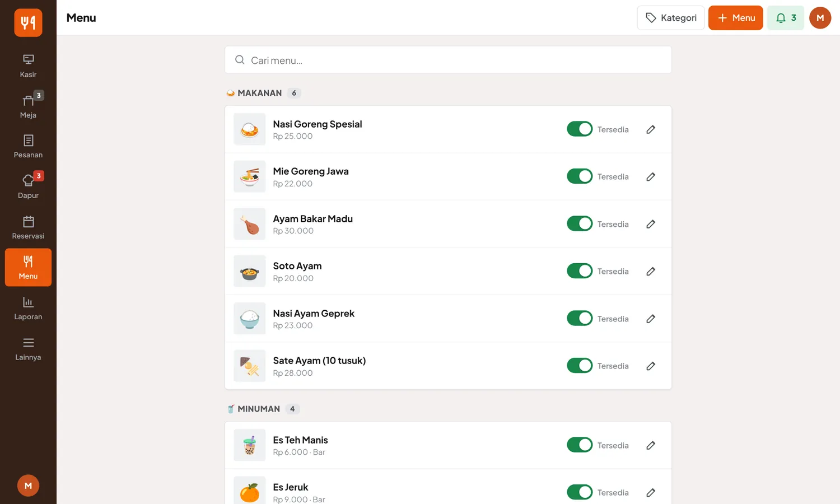Viewport: 840px width, 504px height.
Task: Click the MAKANAN category heading
Action: [x=259, y=93]
